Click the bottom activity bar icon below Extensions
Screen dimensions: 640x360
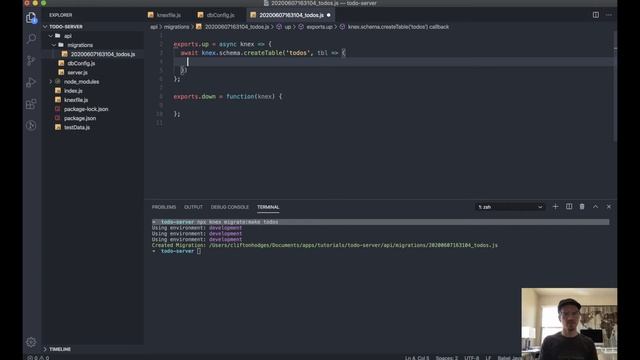[x=31, y=125]
